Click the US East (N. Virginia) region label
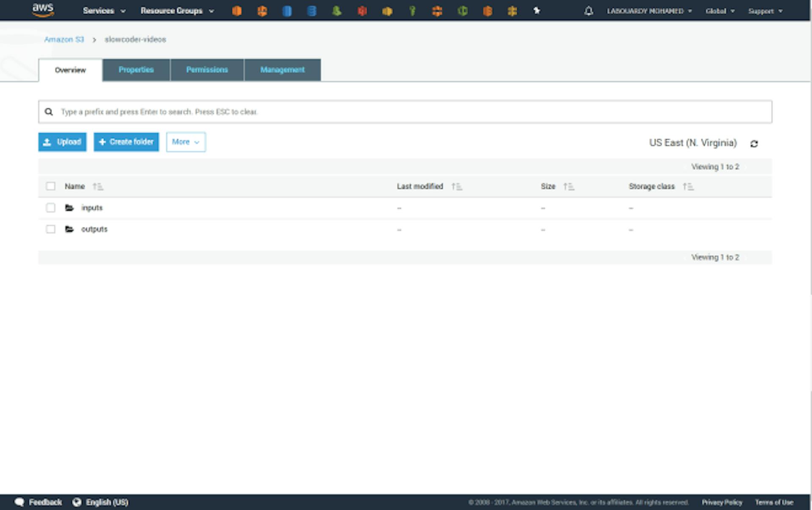Viewport: 812px width, 510px height. (x=693, y=143)
